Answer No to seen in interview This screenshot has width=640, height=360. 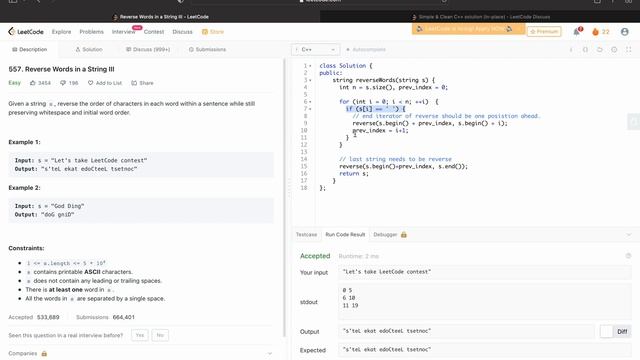(x=160, y=335)
